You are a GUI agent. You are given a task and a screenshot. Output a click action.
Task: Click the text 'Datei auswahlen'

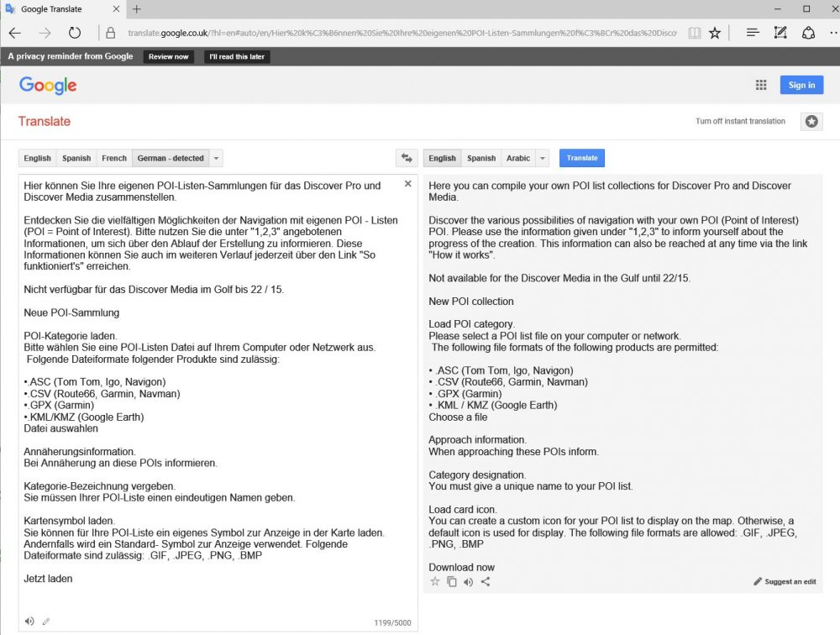point(61,428)
